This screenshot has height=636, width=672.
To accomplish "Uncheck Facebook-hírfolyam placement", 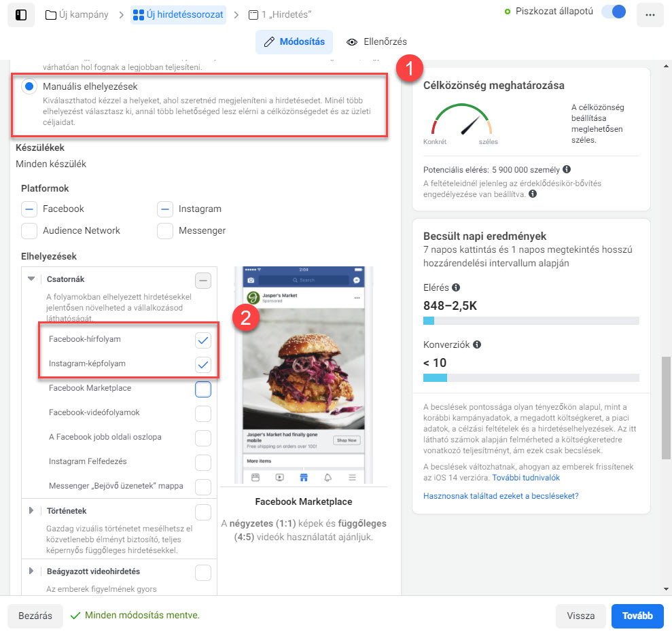I will tap(203, 340).
